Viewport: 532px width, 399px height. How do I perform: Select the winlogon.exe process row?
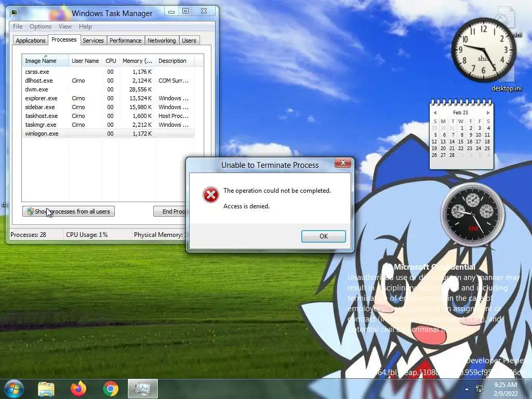[x=108, y=134]
